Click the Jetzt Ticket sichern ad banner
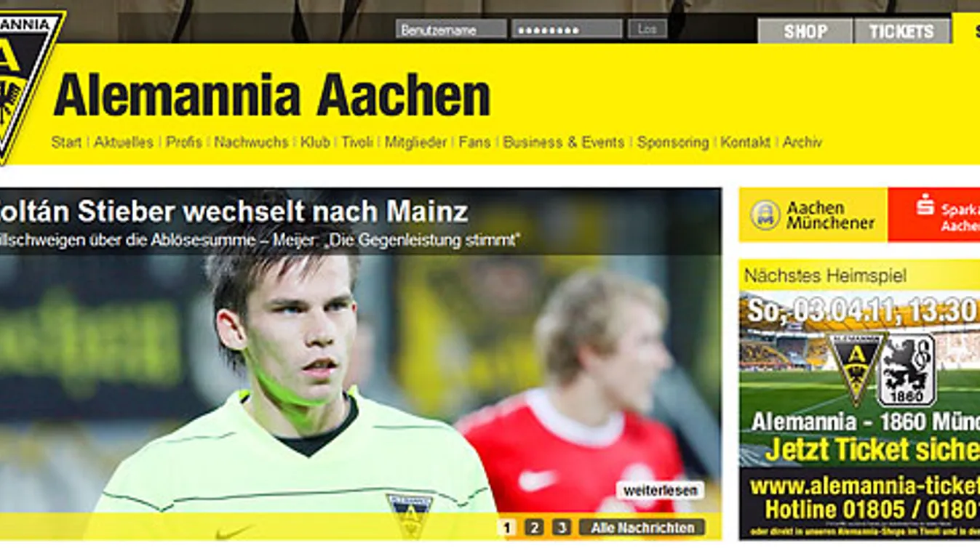Viewport: 980px width, 551px height. [860, 400]
